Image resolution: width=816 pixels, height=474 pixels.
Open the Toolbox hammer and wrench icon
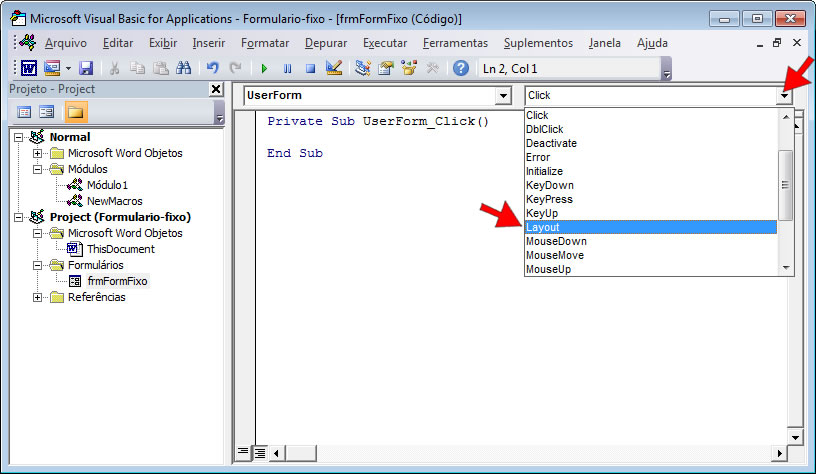(x=432, y=68)
